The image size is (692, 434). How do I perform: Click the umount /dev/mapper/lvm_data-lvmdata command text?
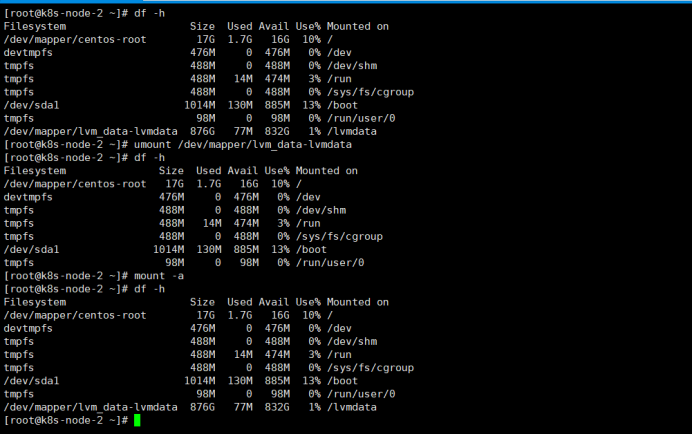coord(243,145)
